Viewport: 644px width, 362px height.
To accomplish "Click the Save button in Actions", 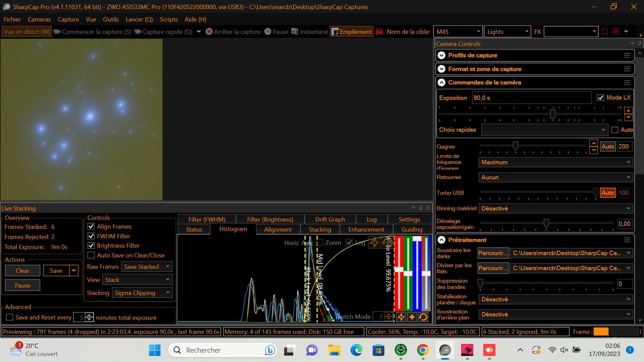I will pyautogui.click(x=56, y=270).
